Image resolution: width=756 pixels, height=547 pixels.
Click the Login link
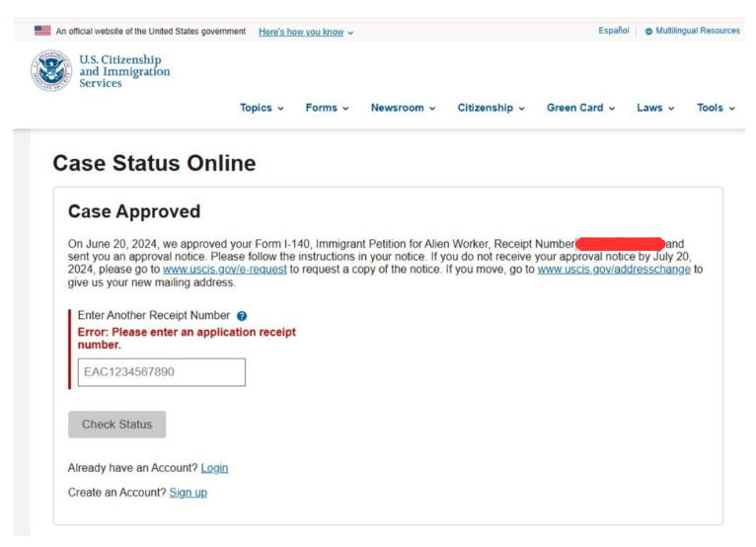tap(214, 468)
